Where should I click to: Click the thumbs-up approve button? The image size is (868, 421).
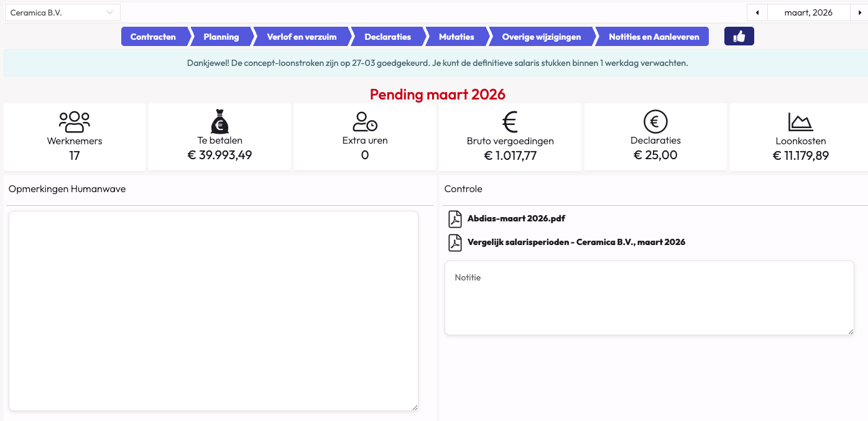tap(739, 37)
